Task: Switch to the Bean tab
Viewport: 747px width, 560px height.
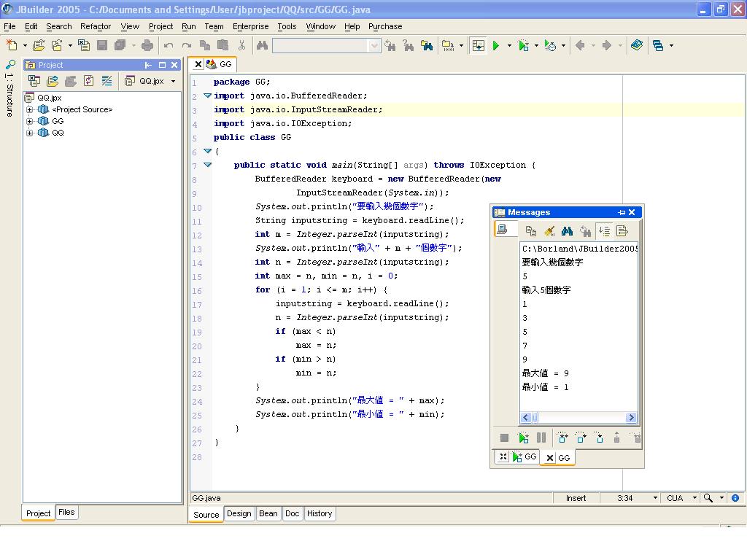Action: coord(268,513)
